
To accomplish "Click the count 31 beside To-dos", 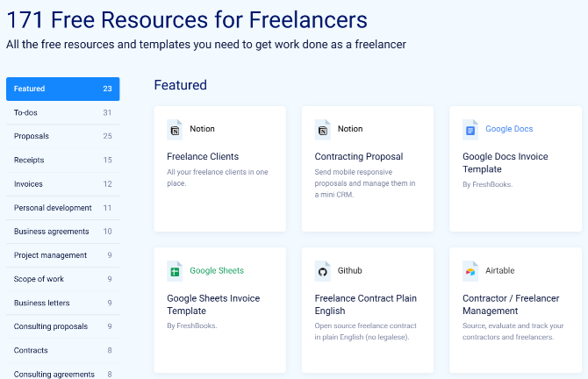I will [107, 112].
